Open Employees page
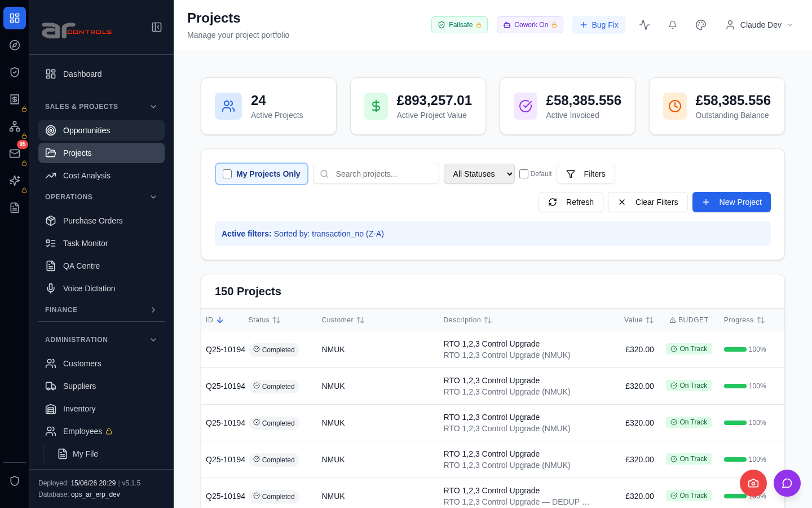 101,431
